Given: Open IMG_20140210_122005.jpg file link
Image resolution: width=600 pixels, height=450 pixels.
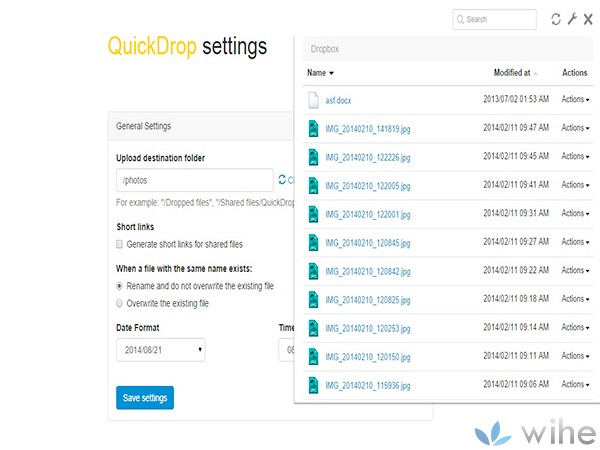Looking at the screenshot, I should pyautogui.click(x=368, y=186).
